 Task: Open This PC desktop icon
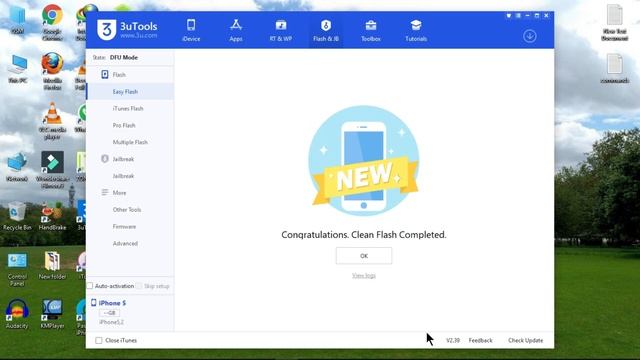pos(18,69)
